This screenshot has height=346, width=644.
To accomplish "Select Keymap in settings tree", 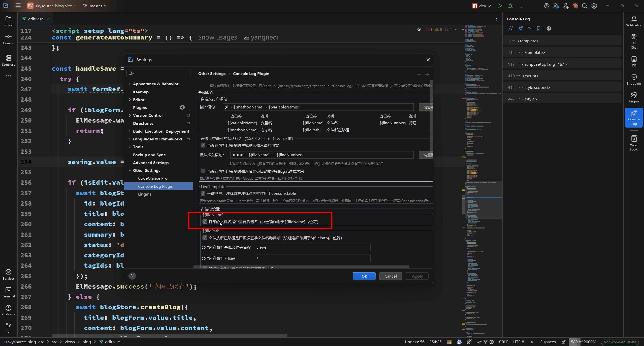I will [x=141, y=92].
